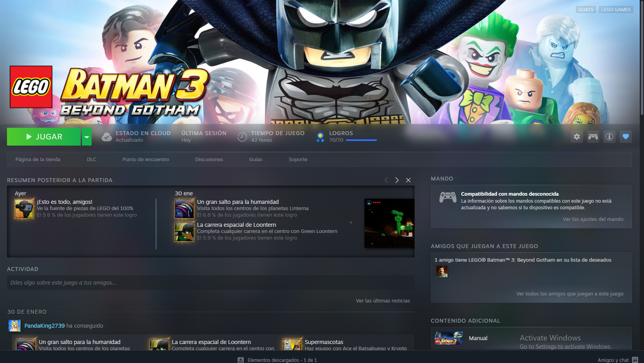Click '¡Esto es todo, amigos!' achievement title
Screen dimensions: 644x363
(65, 202)
